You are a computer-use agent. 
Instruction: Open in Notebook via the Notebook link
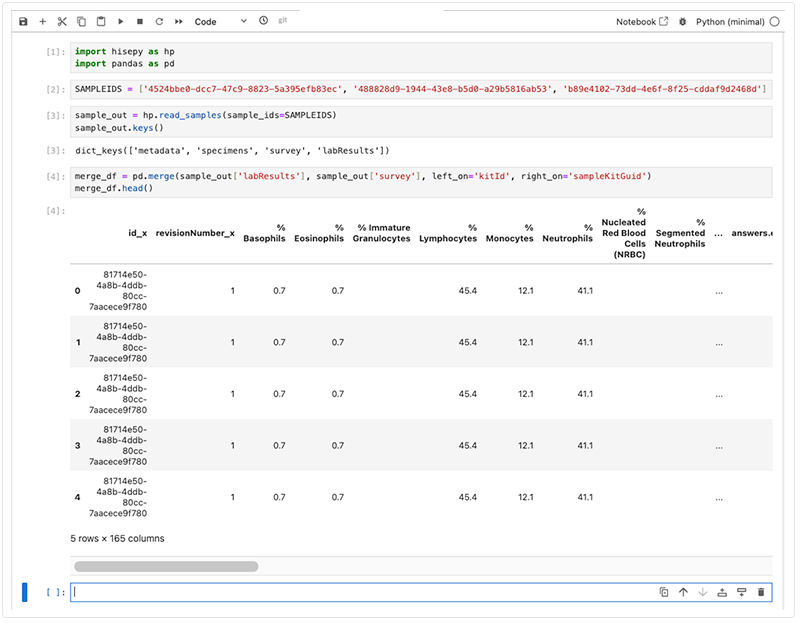point(641,21)
